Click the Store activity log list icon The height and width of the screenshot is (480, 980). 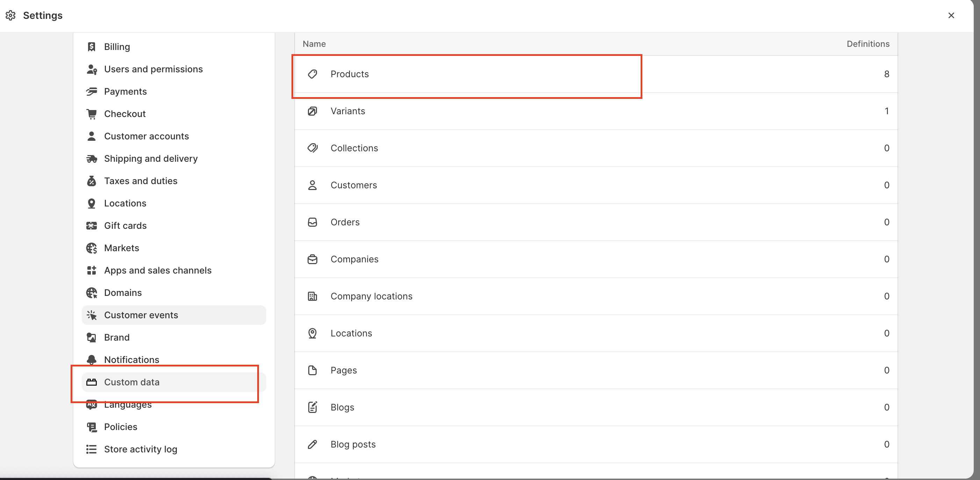(91, 449)
